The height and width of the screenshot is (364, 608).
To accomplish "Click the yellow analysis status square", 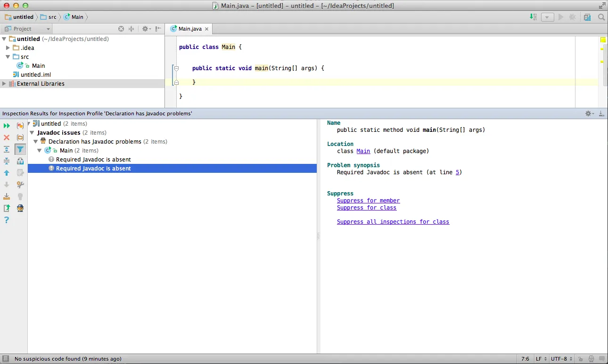I will (x=603, y=40).
